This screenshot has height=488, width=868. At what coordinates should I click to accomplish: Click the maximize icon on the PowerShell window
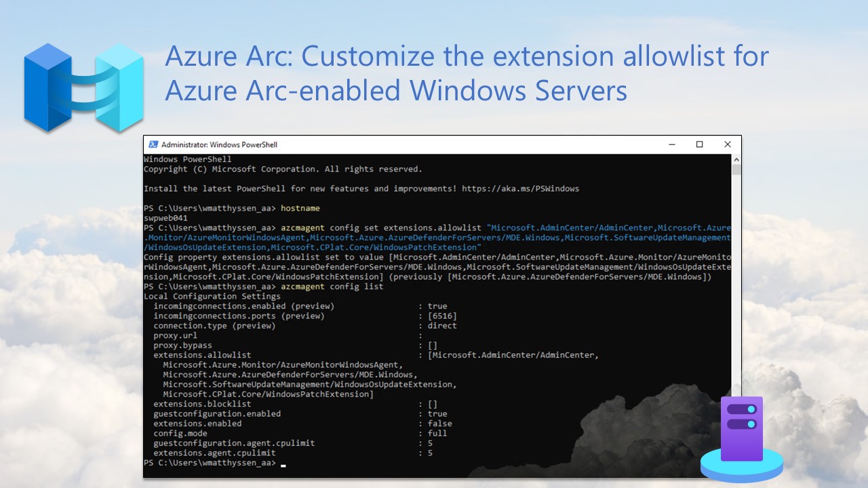point(700,144)
